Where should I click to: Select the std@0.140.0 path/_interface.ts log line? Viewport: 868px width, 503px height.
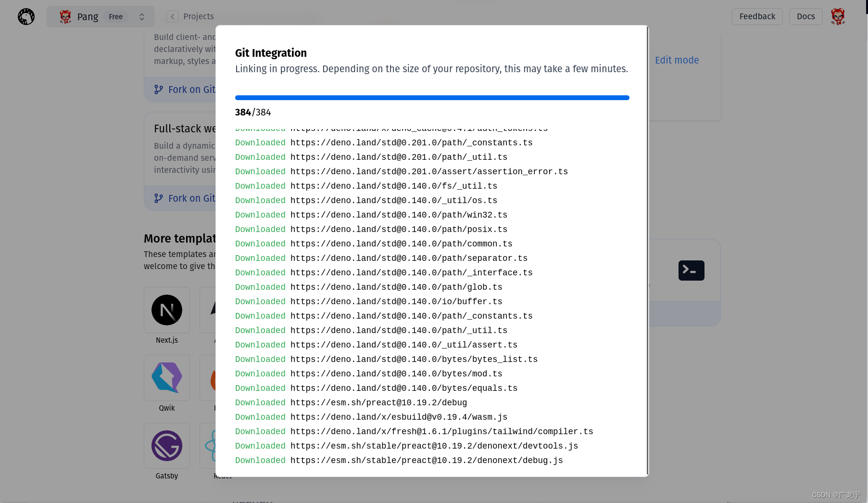(384, 272)
